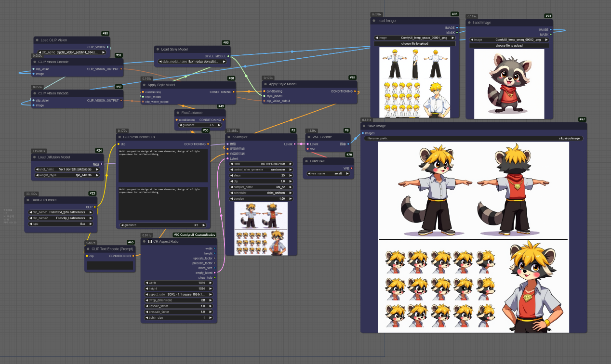Click the KSampler preview thumbnail image
This screenshot has width=611, height=364.
pyautogui.click(x=261, y=229)
